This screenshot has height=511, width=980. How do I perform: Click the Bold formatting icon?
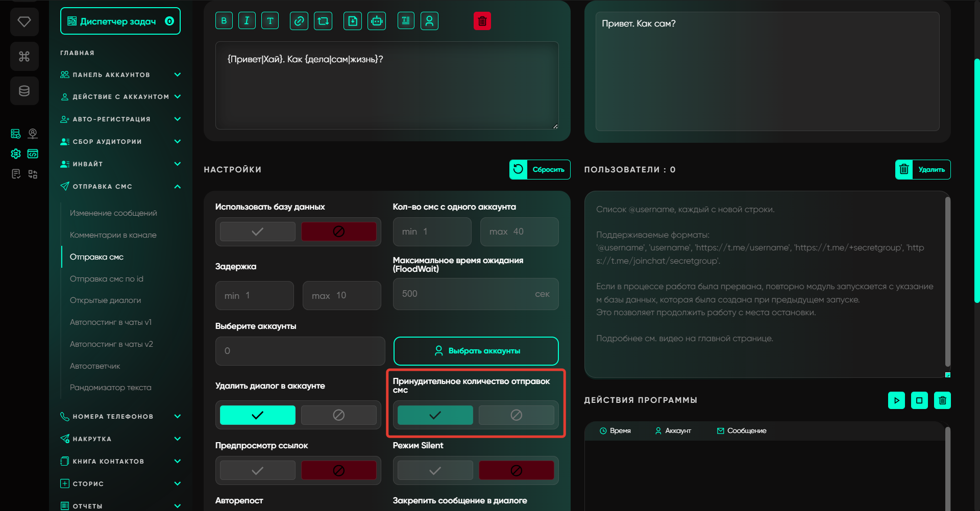point(224,21)
